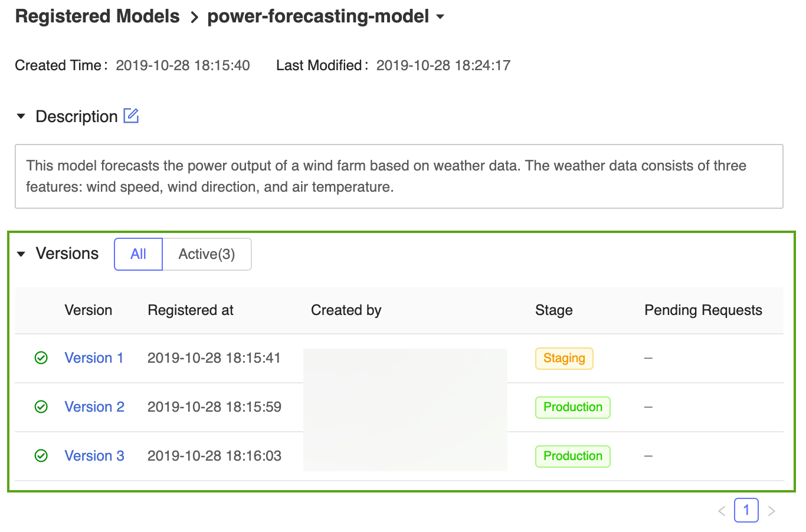The image size is (806, 532).
Task: Click the model description text box
Action: [399, 176]
